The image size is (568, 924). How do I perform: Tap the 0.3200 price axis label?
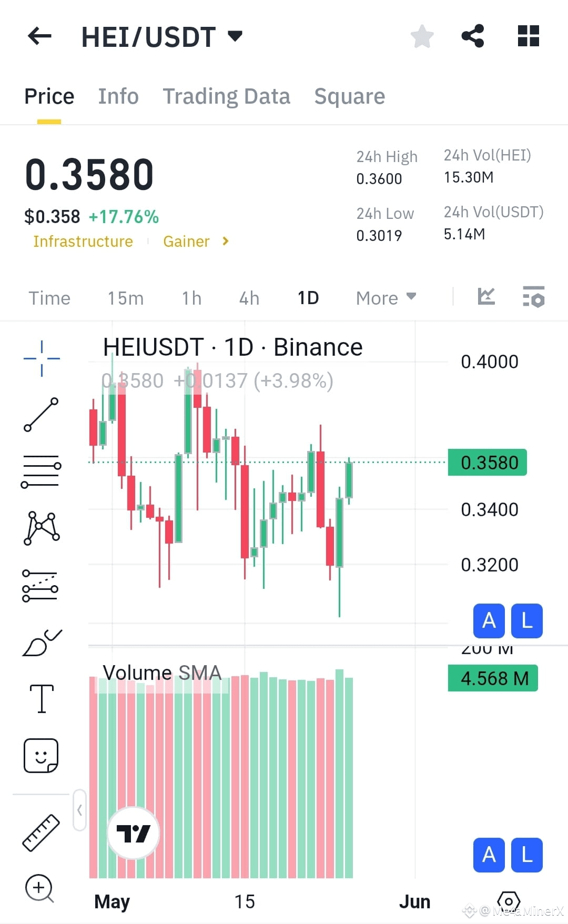(490, 565)
